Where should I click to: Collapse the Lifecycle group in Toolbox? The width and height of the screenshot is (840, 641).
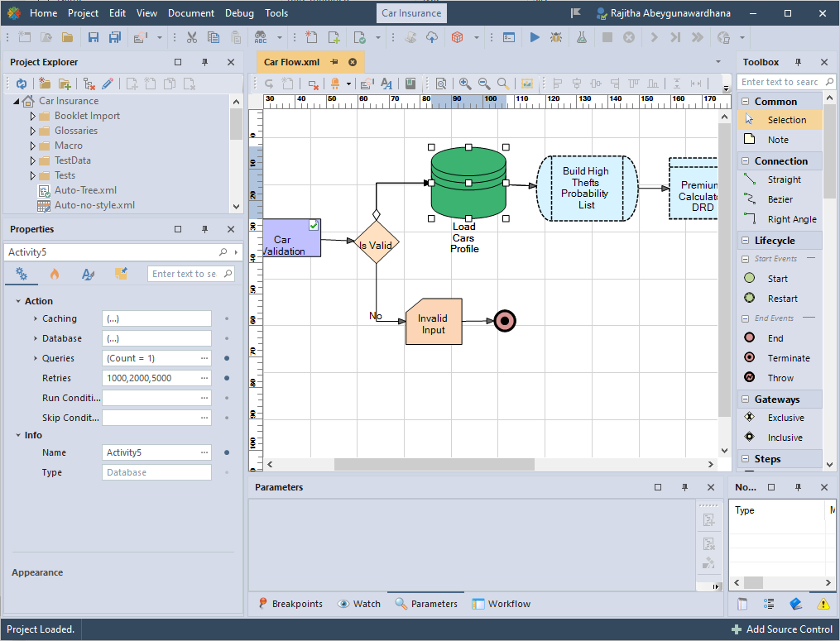[745, 241]
